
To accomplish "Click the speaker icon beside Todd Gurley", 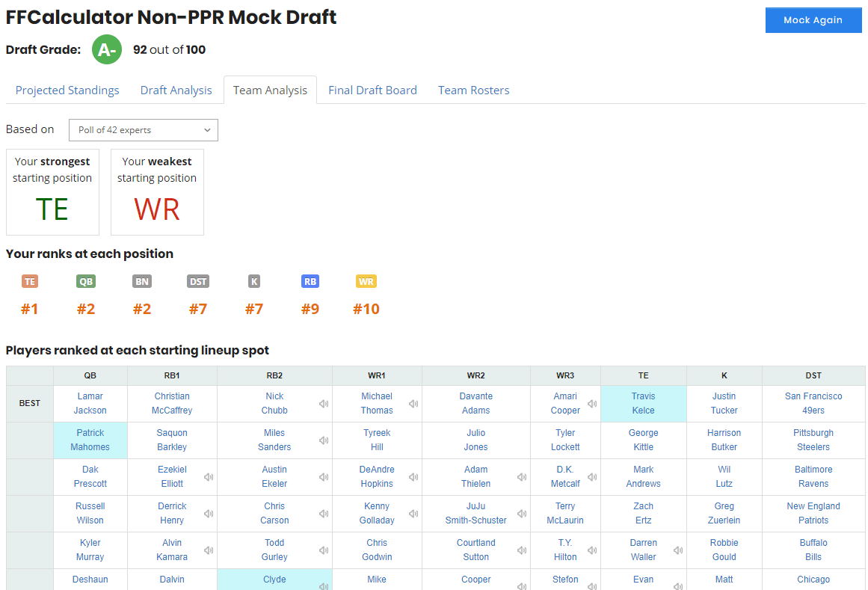I will click(324, 550).
